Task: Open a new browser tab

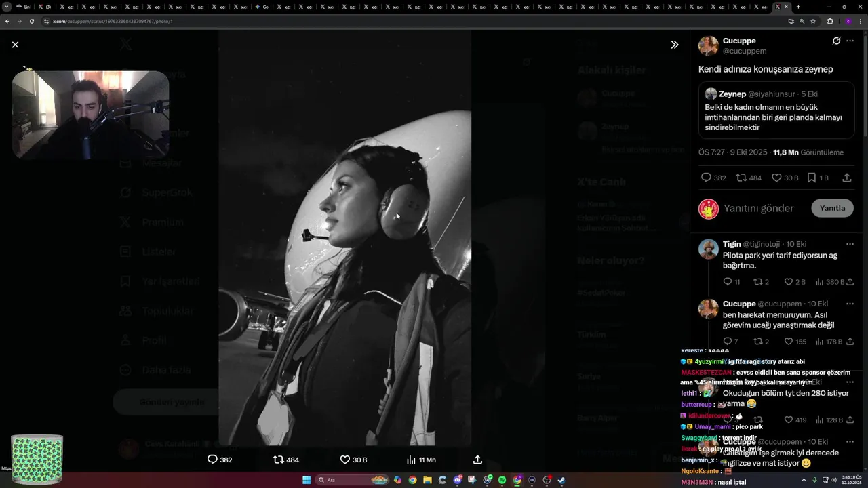Action: tap(798, 7)
